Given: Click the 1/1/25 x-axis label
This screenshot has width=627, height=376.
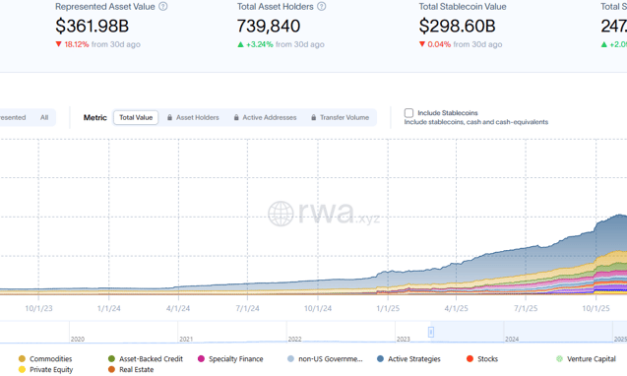Looking at the screenshot, I should [x=388, y=308].
